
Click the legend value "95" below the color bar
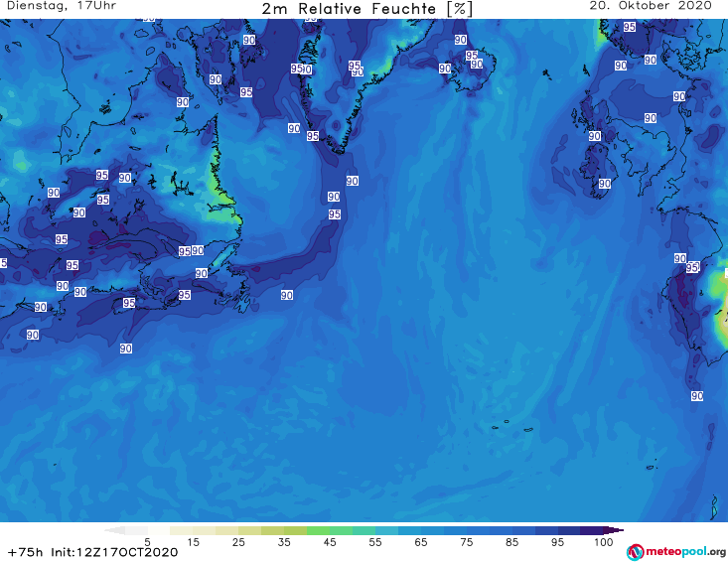point(557,542)
